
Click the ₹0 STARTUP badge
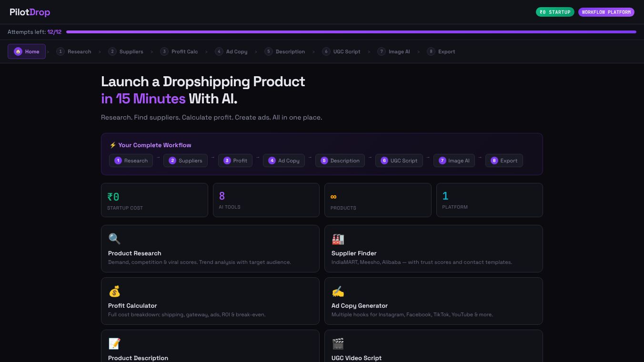[555, 12]
